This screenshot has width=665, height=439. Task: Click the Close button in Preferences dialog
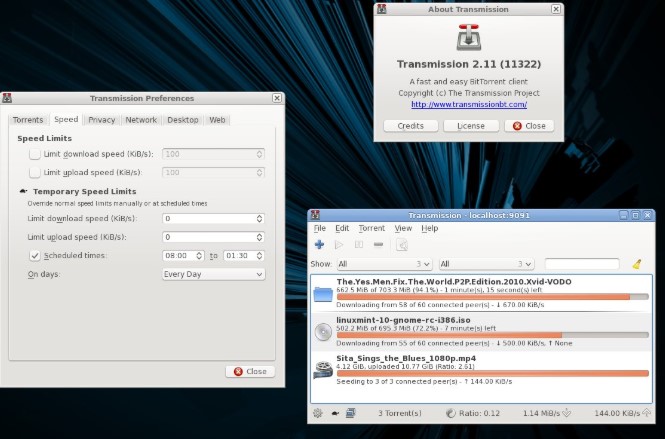coord(250,372)
